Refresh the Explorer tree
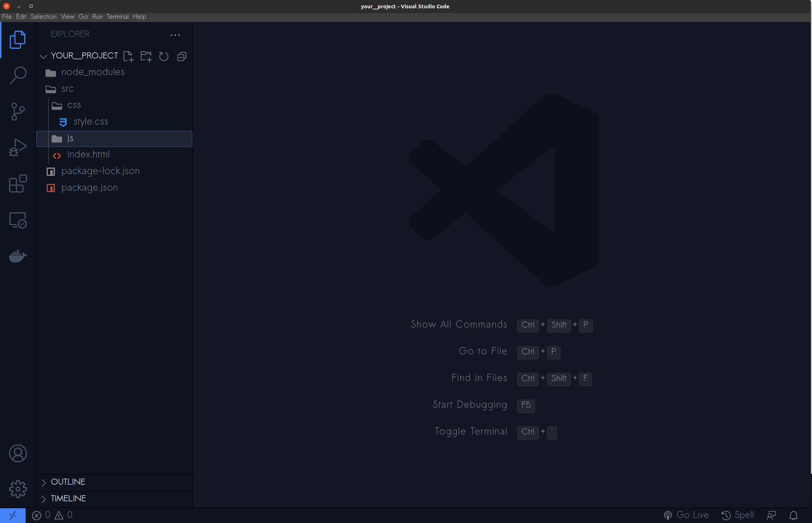This screenshot has height=523, width=812. pyautogui.click(x=164, y=56)
